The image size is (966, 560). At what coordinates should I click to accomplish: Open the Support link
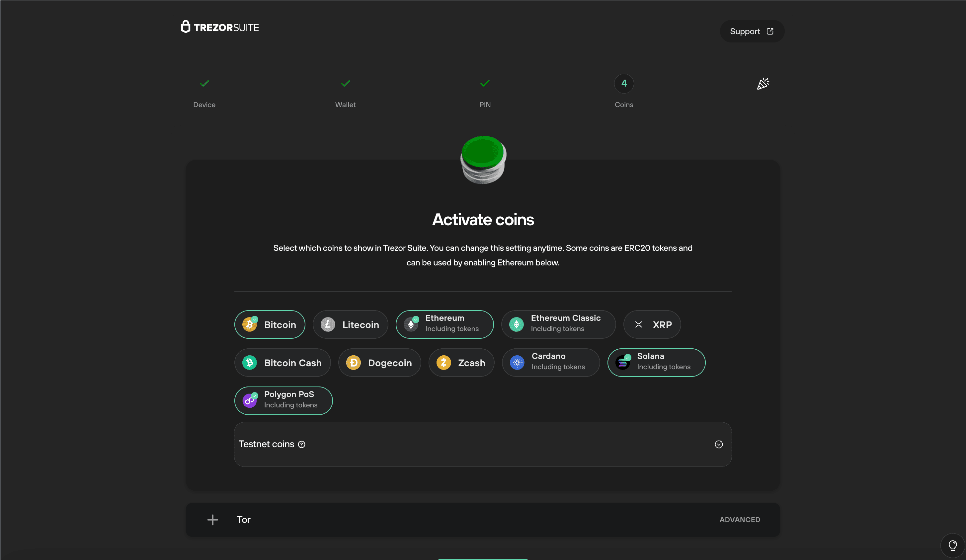tap(752, 32)
